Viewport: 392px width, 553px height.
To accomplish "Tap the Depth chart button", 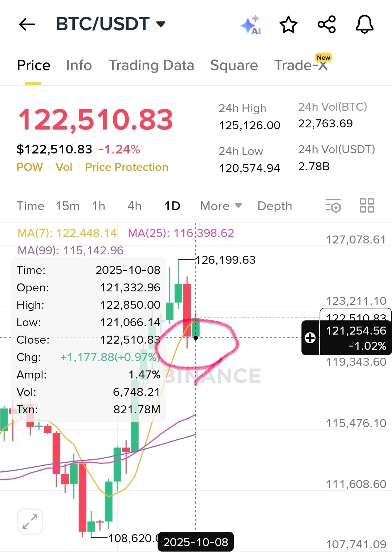I will pyautogui.click(x=274, y=206).
